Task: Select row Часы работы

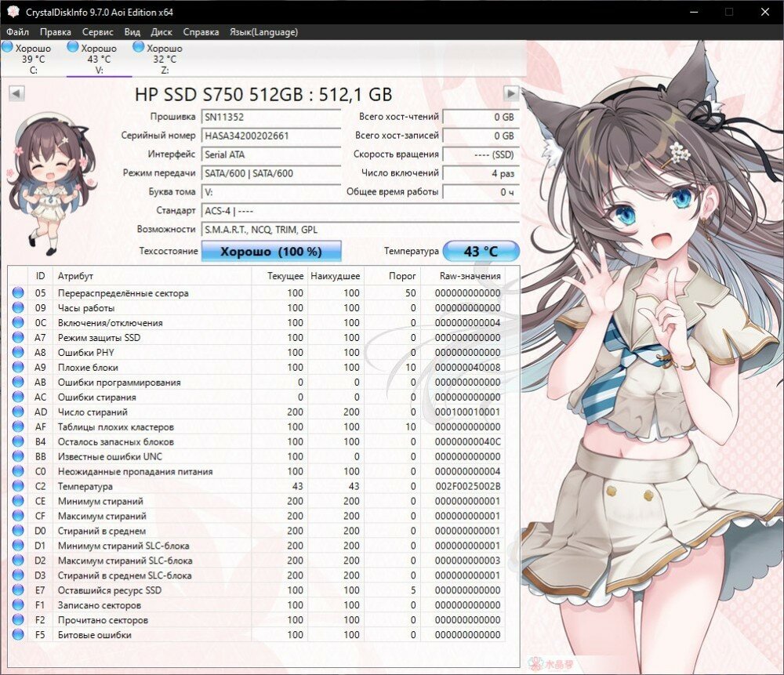Action: coord(256,307)
